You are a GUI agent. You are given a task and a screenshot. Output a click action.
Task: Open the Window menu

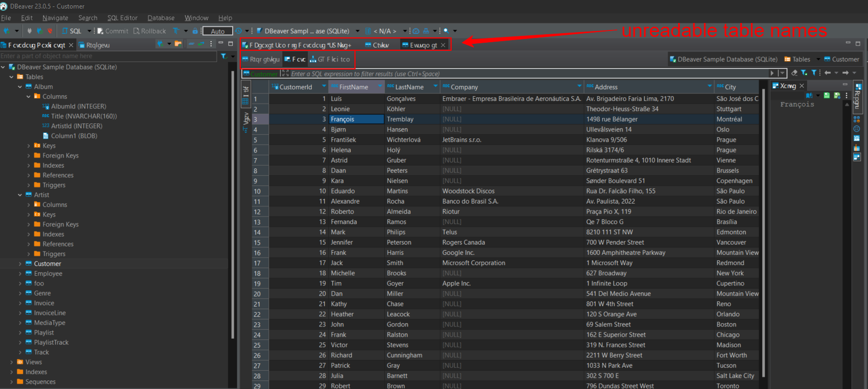(196, 18)
